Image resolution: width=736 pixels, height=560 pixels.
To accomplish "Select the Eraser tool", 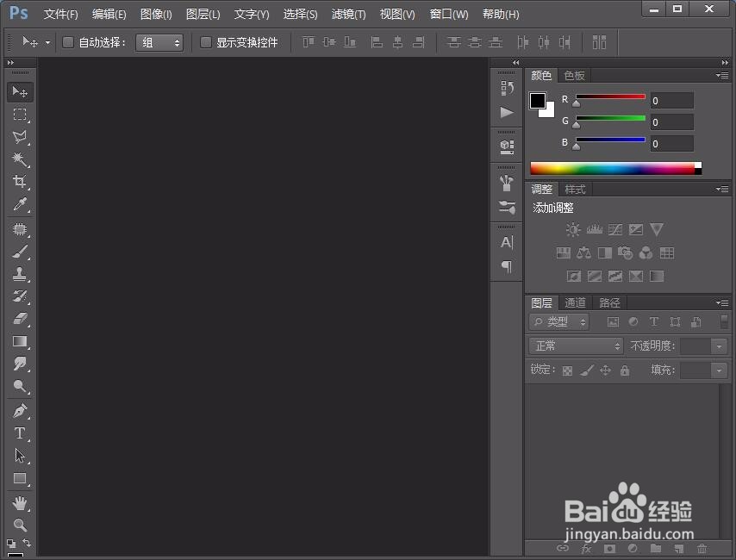I will click(20, 319).
